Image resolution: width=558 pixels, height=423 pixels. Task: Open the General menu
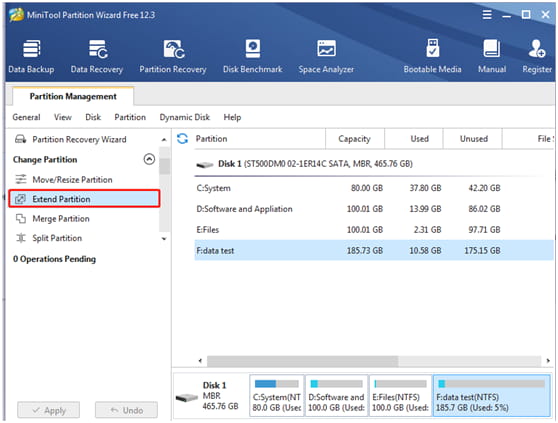(26, 117)
